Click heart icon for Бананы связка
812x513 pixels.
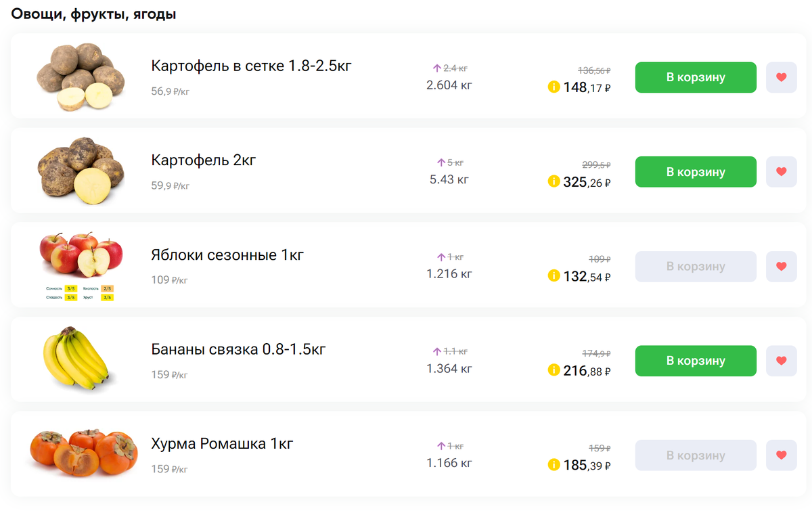[781, 361]
